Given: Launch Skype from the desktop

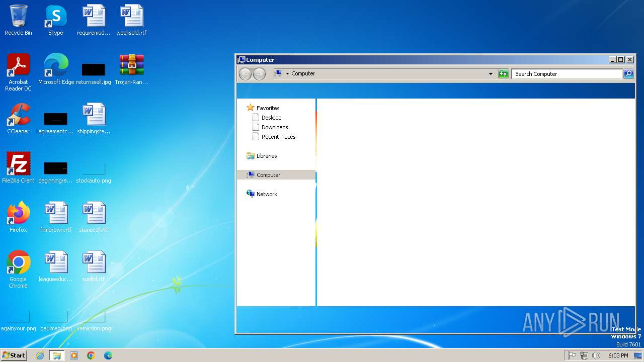Looking at the screenshot, I should tap(56, 20).
